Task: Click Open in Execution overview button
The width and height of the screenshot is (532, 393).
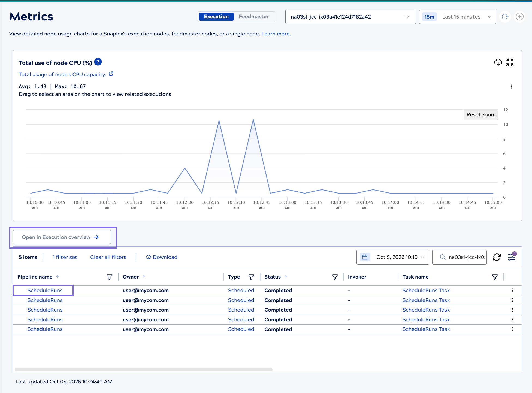Action: (62, 237)
